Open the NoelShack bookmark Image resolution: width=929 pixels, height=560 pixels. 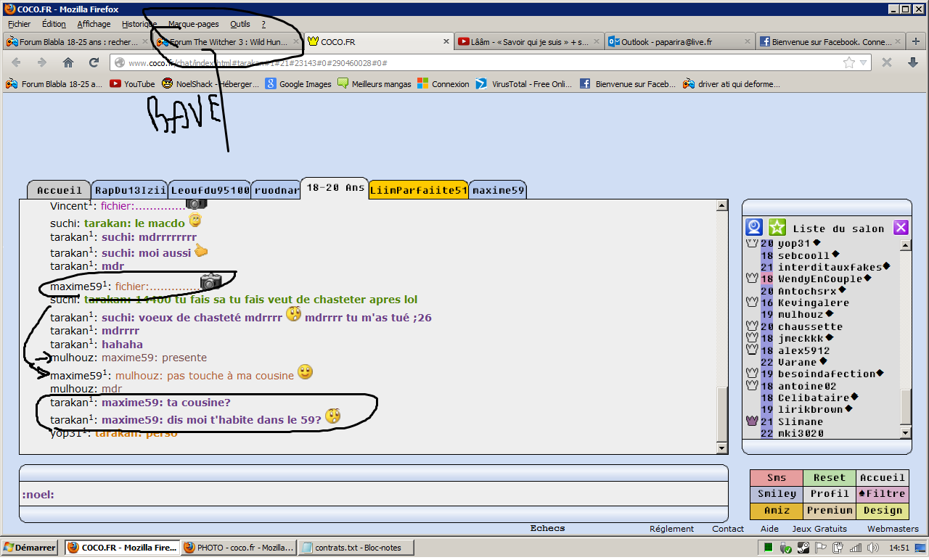[210, 84]
